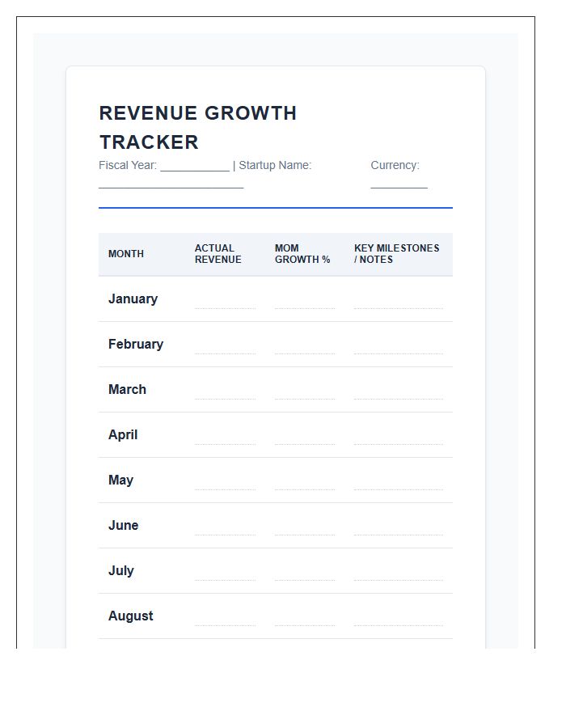
Task: Click the KEY MILESTONES / NOTES header
Action: pos(397,254)
